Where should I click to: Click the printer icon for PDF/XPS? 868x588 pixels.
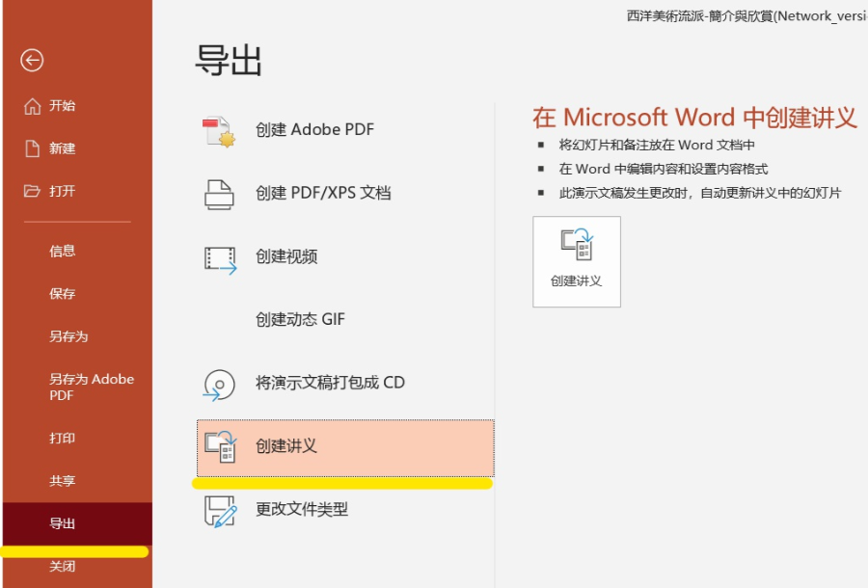click(219, 194)
